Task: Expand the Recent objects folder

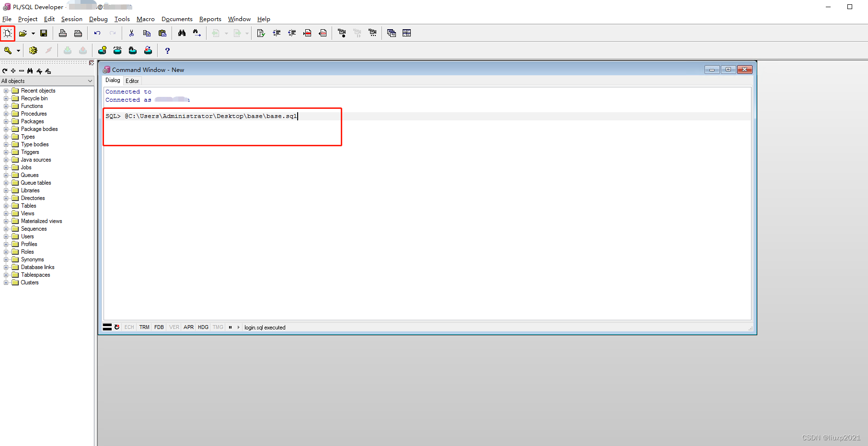Action: [x=6, y=91]
